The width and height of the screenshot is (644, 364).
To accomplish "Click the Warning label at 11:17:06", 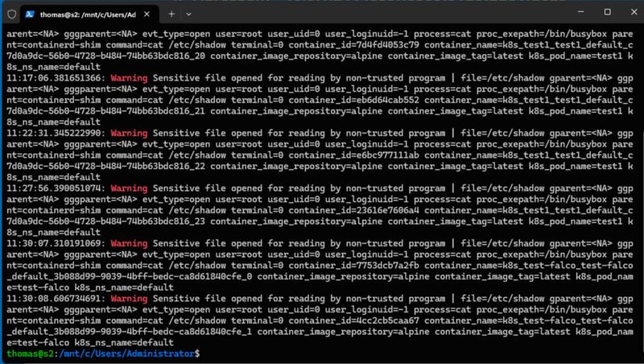I will pos(129,78).
